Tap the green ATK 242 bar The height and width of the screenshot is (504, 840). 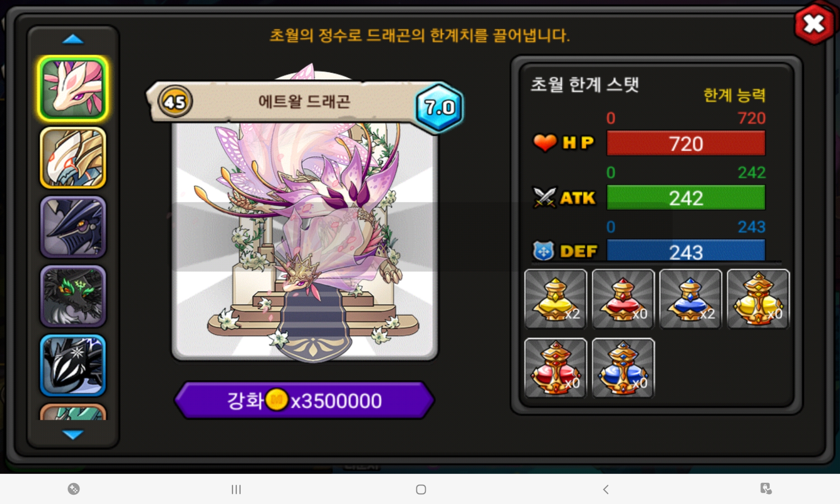pos(686,197)
